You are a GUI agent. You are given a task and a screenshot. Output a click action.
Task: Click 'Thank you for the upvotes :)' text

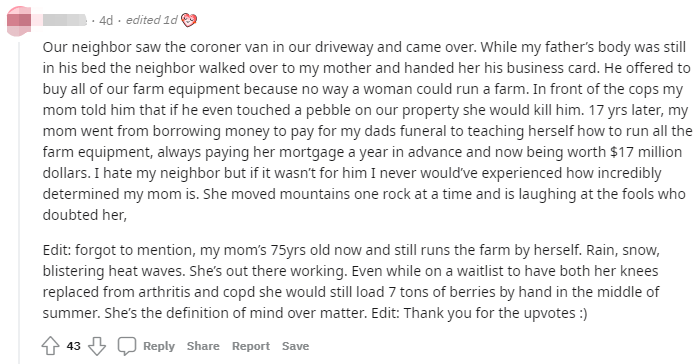(x=495, y=313)
